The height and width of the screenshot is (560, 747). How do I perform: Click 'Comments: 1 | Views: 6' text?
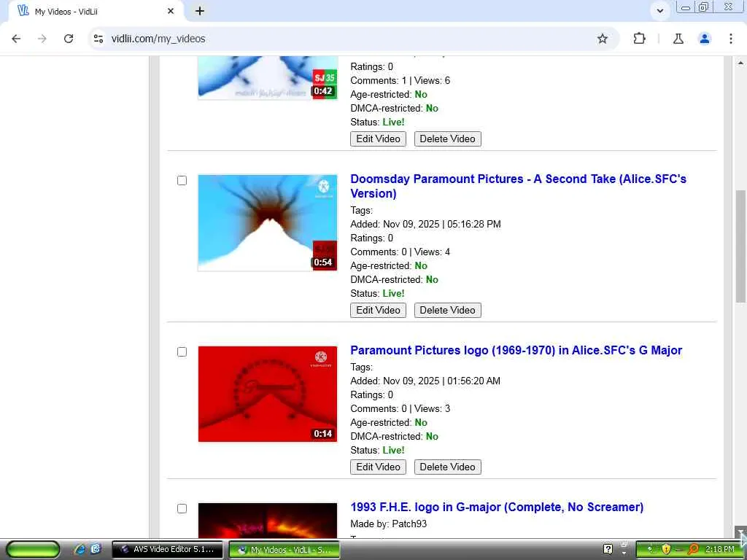400,80
